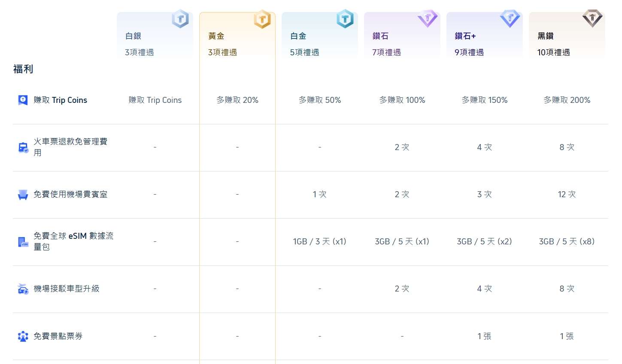This screenshot has height=364, width=622.
Task: Click the 白銀 tier hexagon badge icon
Action: (180, 19)
